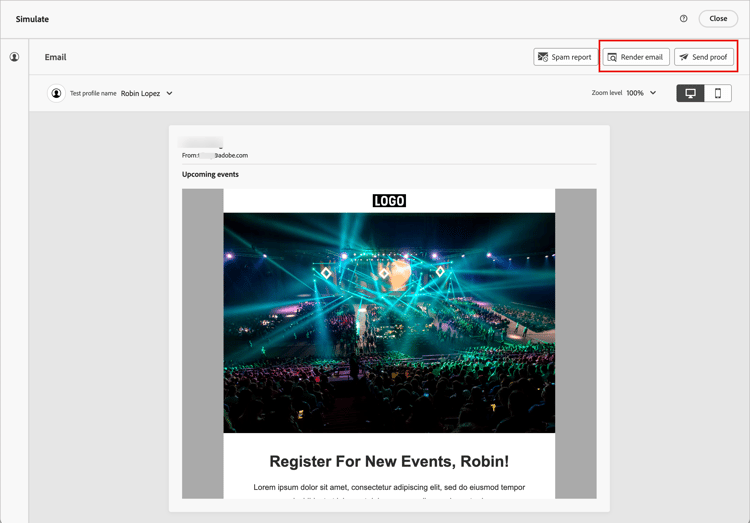Screen dimensions: 750x523
Task: Open the help question-mark icon
Action: click(x=684, y=19)
